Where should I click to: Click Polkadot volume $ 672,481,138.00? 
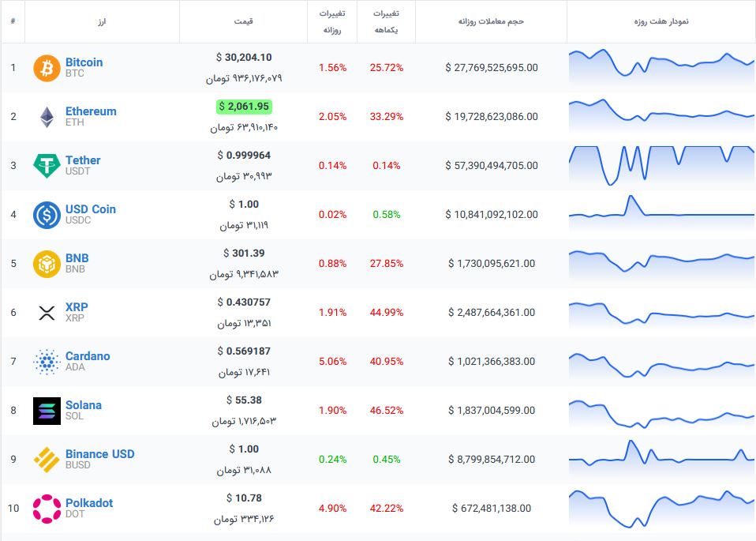point(492,508)
